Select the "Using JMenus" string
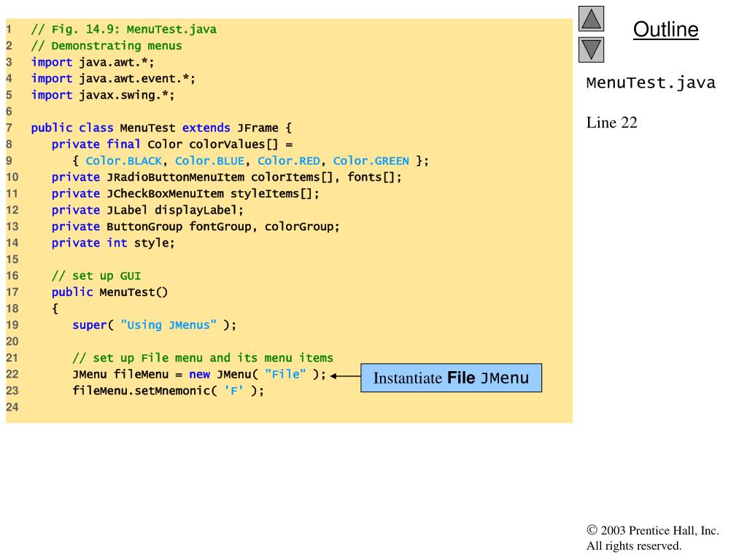 coord(169,325)
